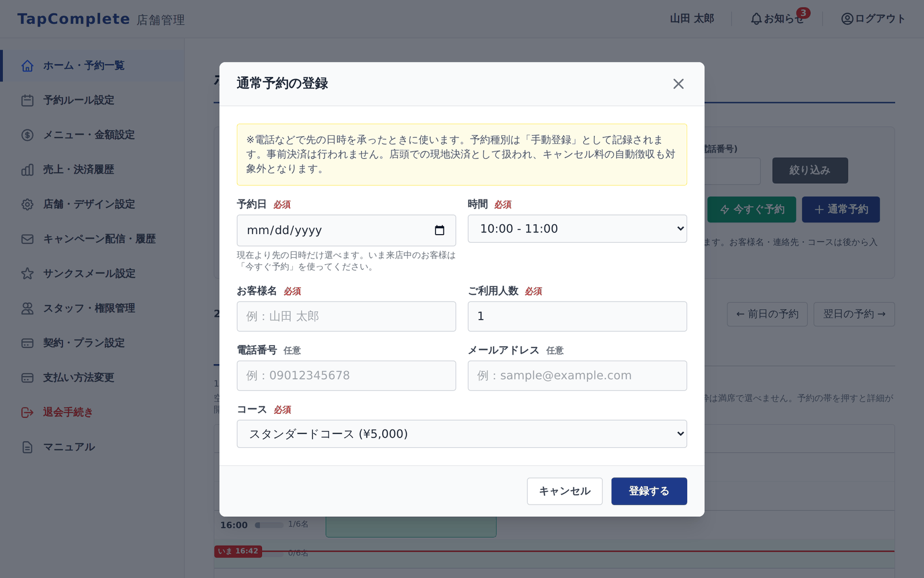Click the red notification badge 3
The image size is (924, 578).
(803, 13)
